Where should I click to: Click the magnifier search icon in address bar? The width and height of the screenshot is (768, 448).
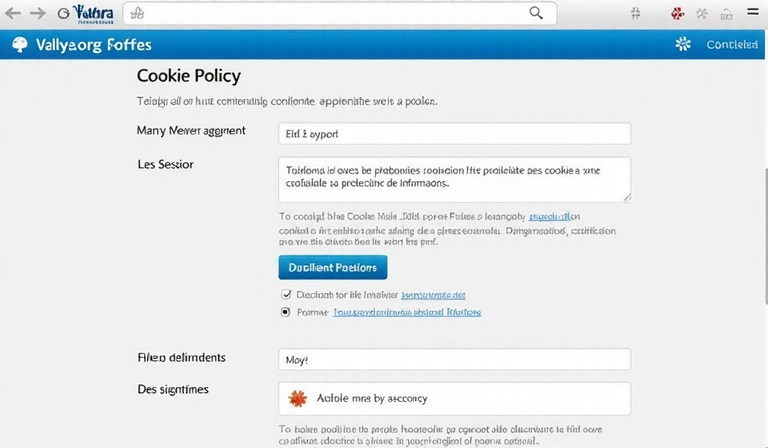pyautogui.click(x=537, y=13)
